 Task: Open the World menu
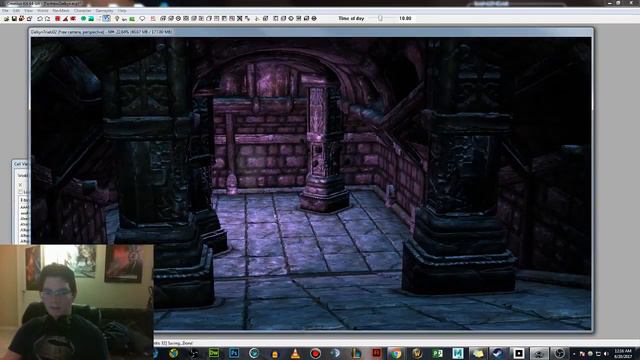point(42,11)
